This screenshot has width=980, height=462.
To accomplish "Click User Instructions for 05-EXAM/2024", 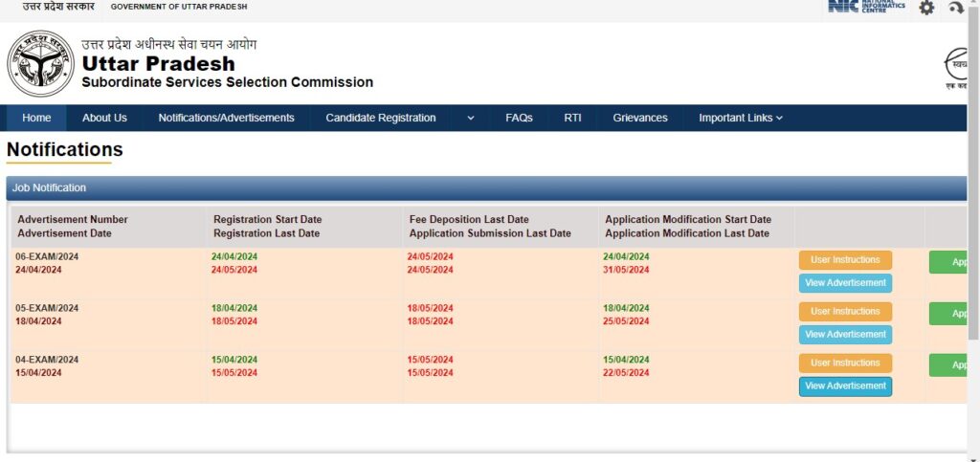I will (845, 312).
